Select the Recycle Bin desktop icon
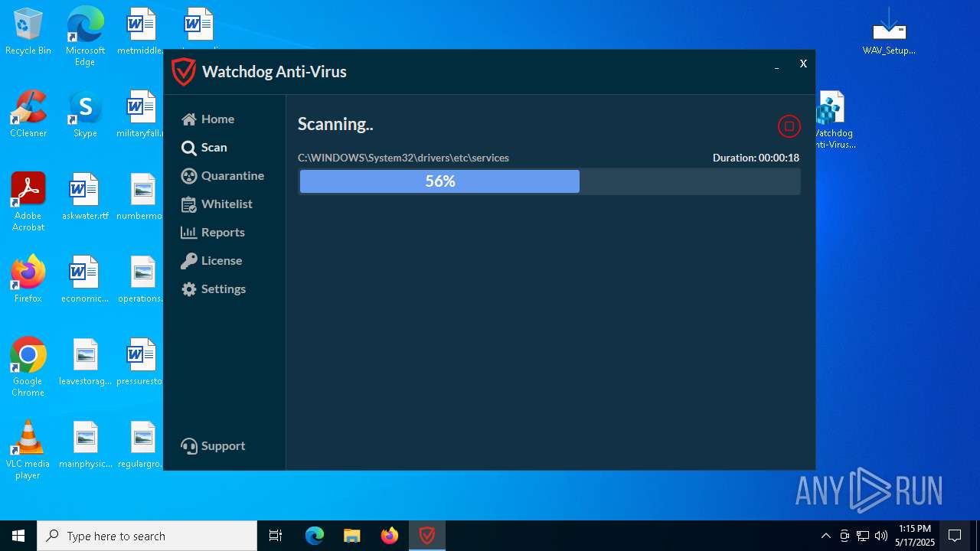The height and width of the screenshot is (551, 980). point(28,32)
